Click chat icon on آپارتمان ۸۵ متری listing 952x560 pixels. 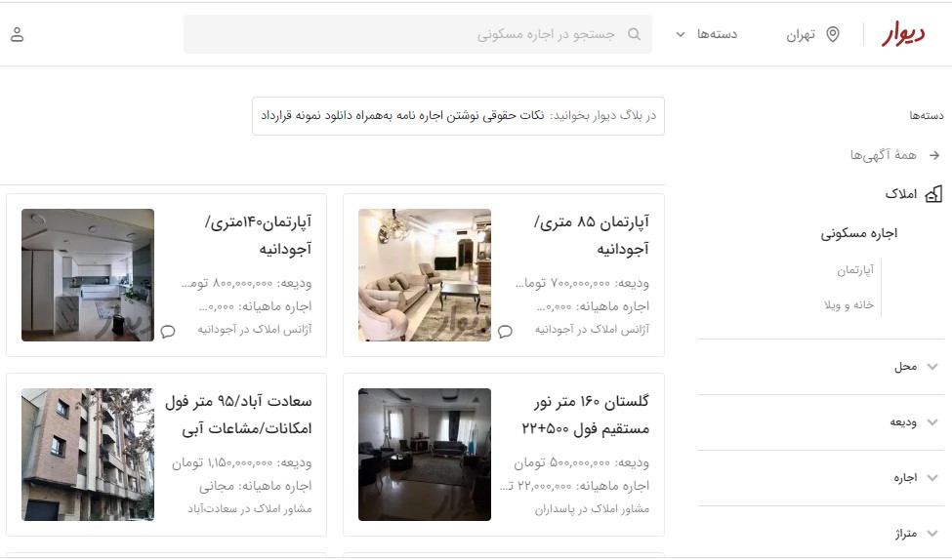505,332
